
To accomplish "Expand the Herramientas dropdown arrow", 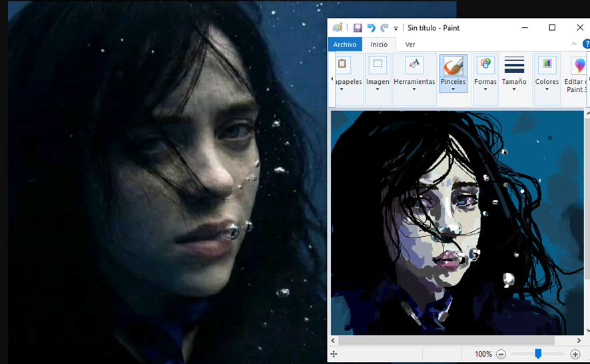I will point(414,89).
